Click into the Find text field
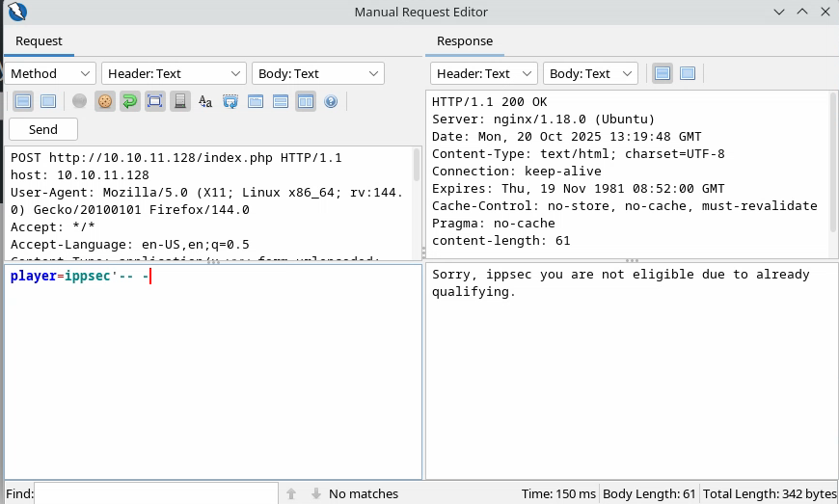 pos(155,493)
